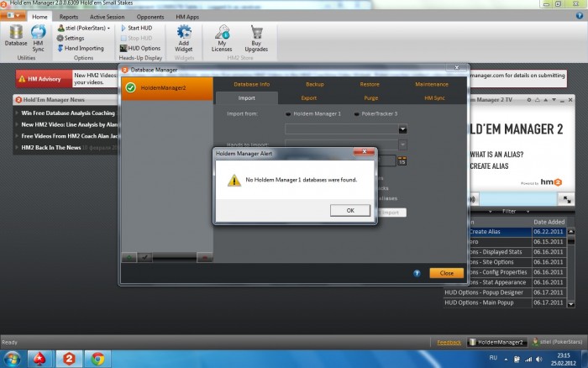Viewport: 588px width, 368px height.
Task: Click the set default database checkmark button
Action: 144,257
